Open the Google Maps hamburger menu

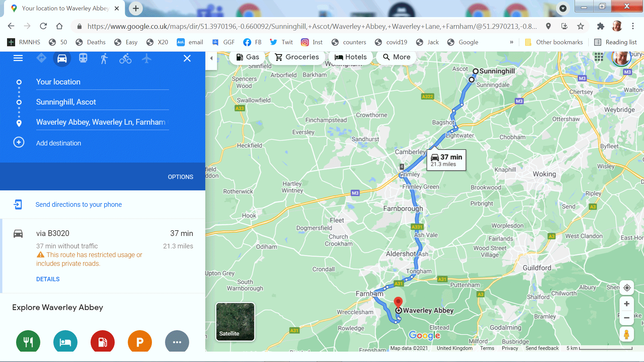tap(18, 58)
